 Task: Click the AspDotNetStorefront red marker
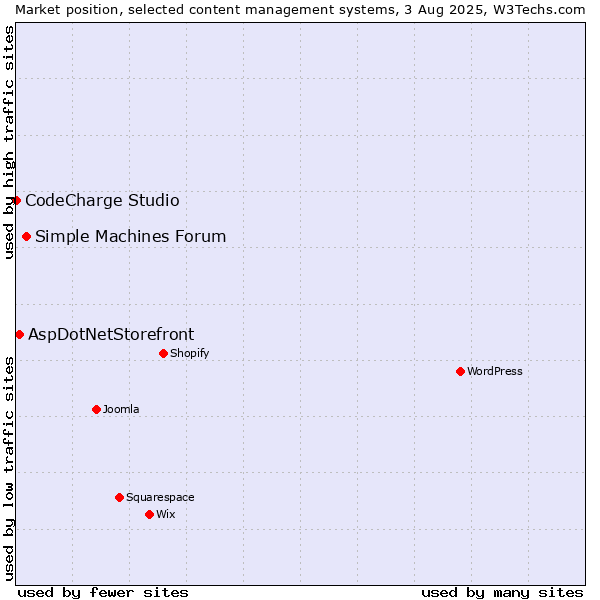[x=20, y=334]
